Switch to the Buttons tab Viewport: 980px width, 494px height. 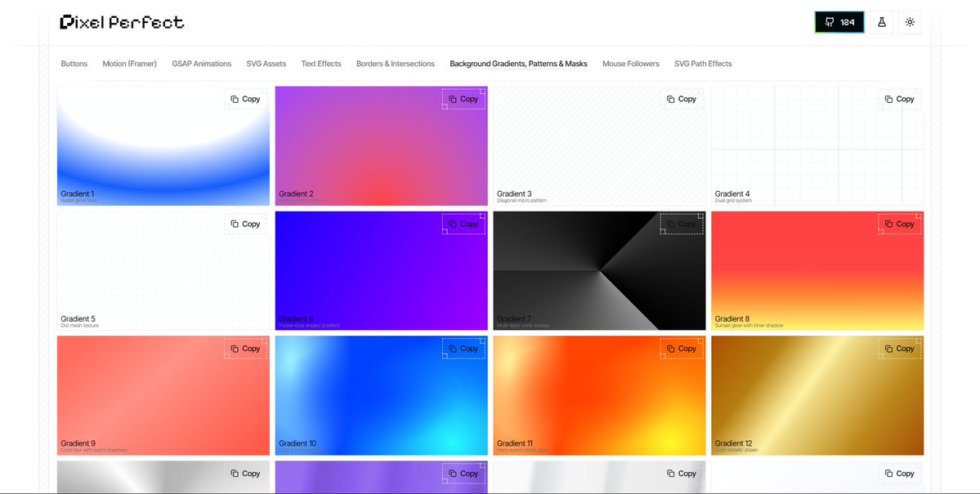click(x=74, y=64)
